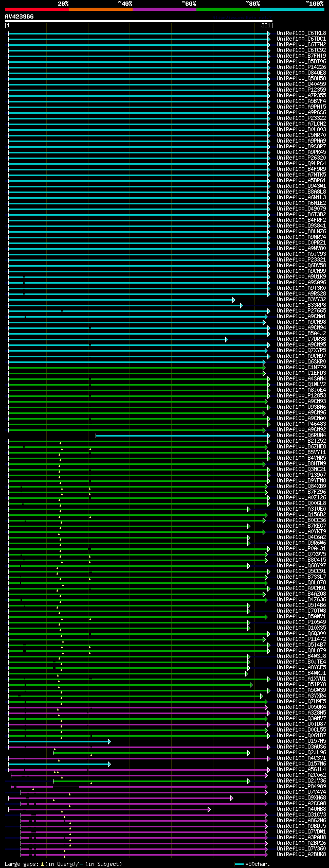The image size is (329, 868).
Task: Open UniRef100_Q7U9F5 label
Action: pos(301,701)
